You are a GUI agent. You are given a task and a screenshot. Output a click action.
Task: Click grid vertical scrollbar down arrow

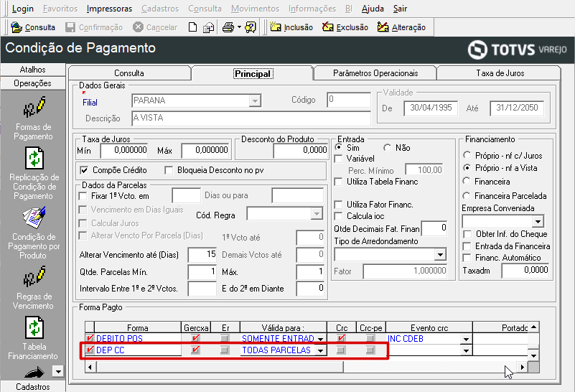(x=534, y=355)
